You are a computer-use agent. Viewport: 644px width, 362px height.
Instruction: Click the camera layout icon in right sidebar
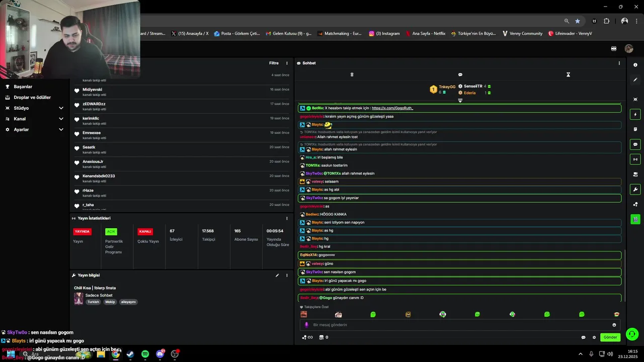coord(635,174)
